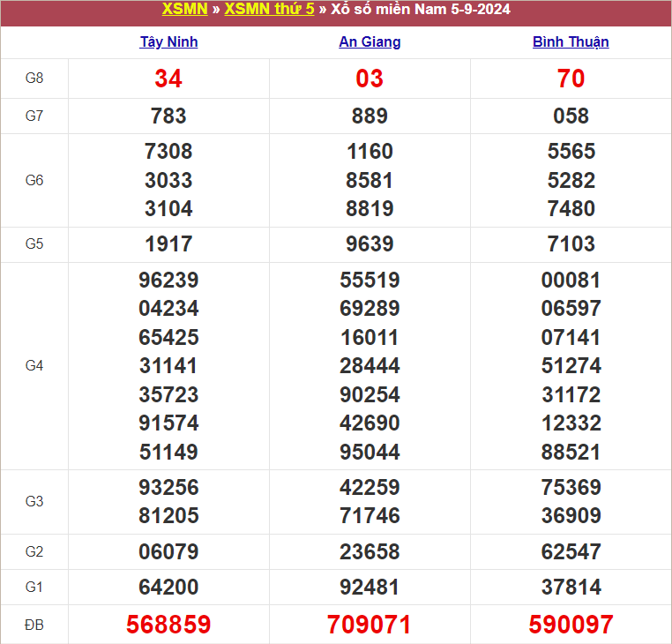Click G2 number 62547
The height and width of the screenshot is (644, 672).
[x=571, y=551]
